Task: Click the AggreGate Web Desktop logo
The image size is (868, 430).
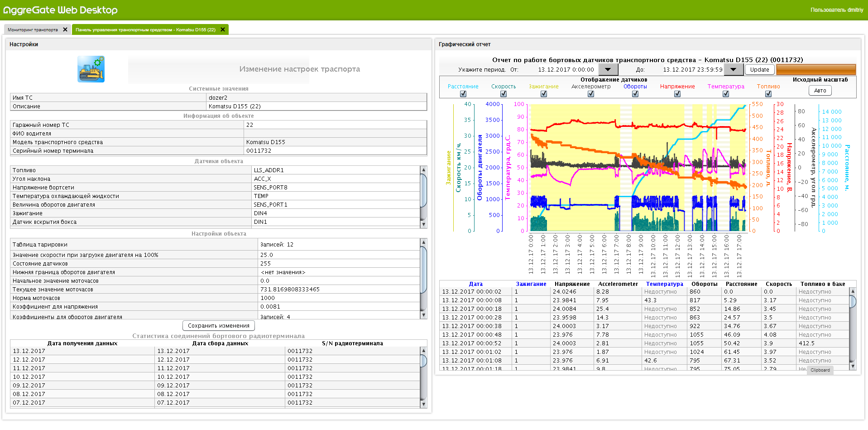Action: pyautogui.click(x=60, y=10)
